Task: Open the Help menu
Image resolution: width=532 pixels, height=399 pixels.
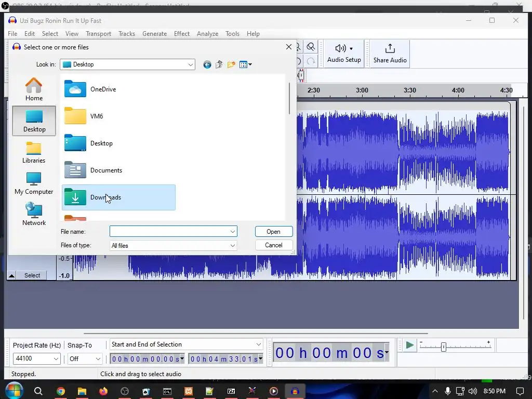Action: pyautogui.click(x=253, y=34)
